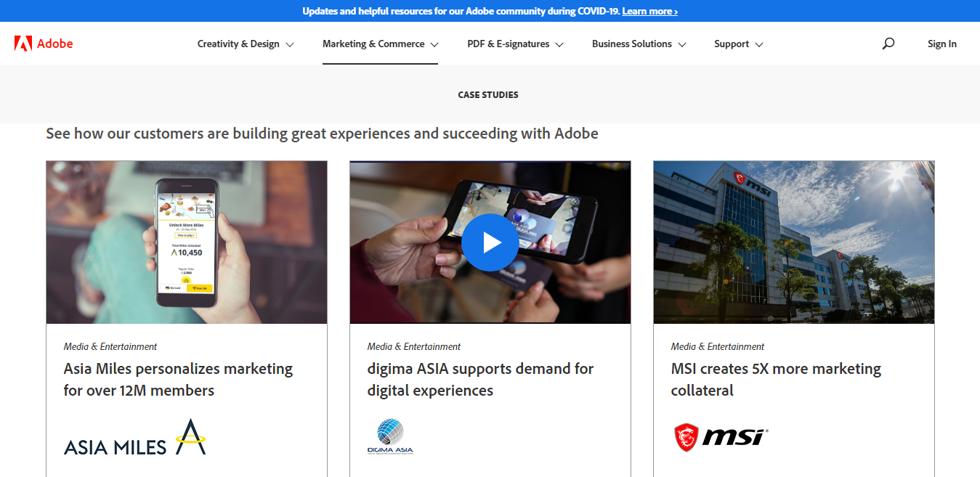The height and width of the screenshot is (477, 980).
Task: Open the Asia Miles personalizes marketing article
Action: [x=178, y=380]
